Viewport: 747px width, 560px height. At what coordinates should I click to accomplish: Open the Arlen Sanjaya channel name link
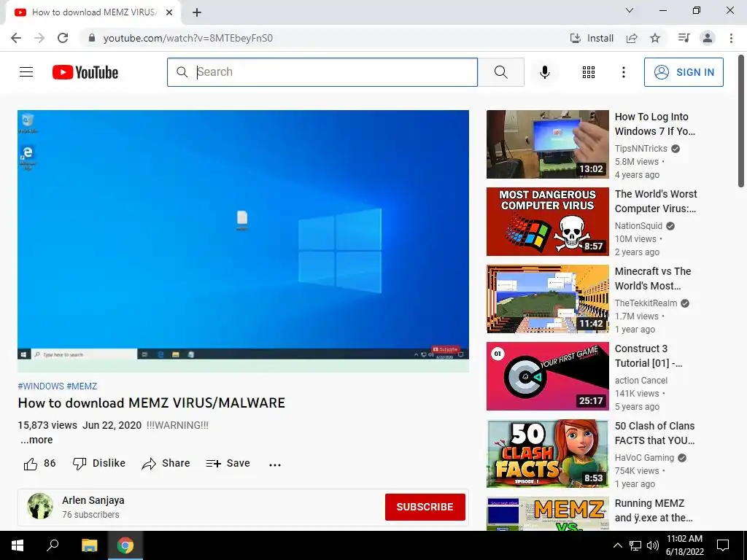[x=93, y=500]
